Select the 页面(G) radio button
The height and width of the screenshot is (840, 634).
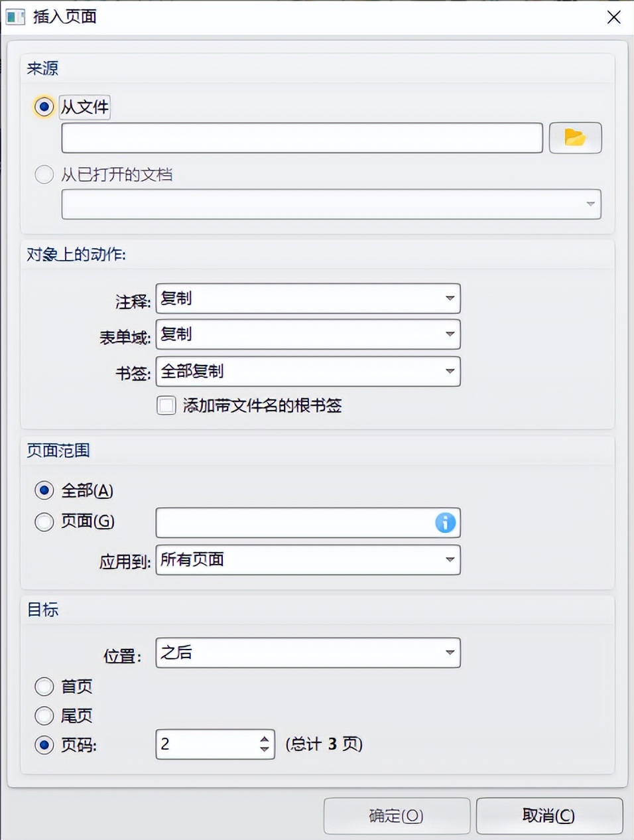click(x=44, y=522)
